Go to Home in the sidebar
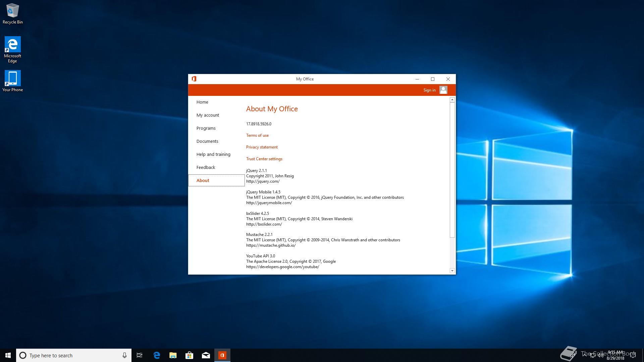The width and height of the screenshot is (644, 362). point(216,102)
